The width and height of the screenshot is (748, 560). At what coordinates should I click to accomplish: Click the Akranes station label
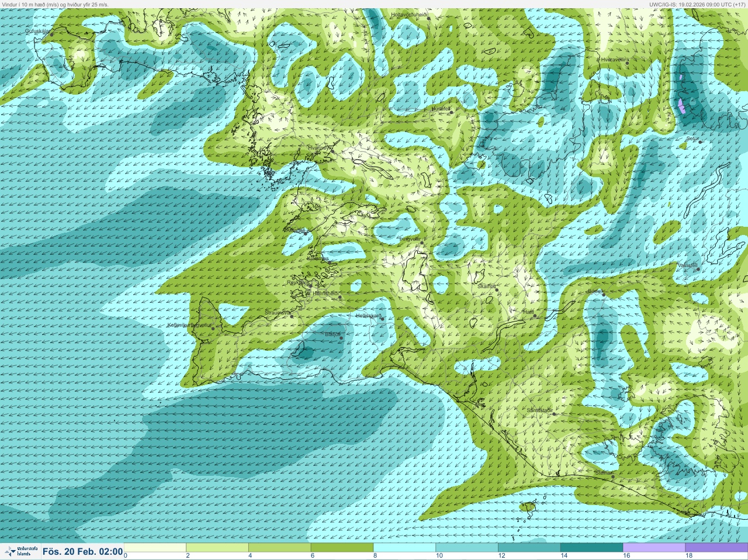(x=296, y=230)
